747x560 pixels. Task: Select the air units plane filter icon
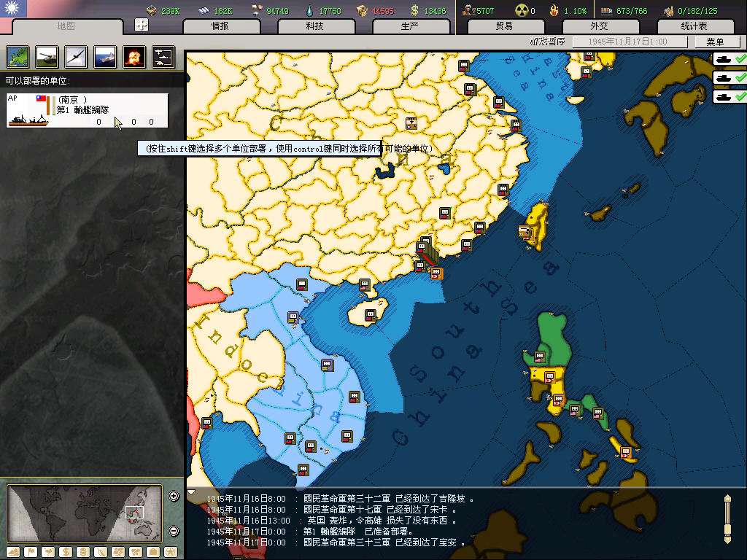tap(76, 57)
